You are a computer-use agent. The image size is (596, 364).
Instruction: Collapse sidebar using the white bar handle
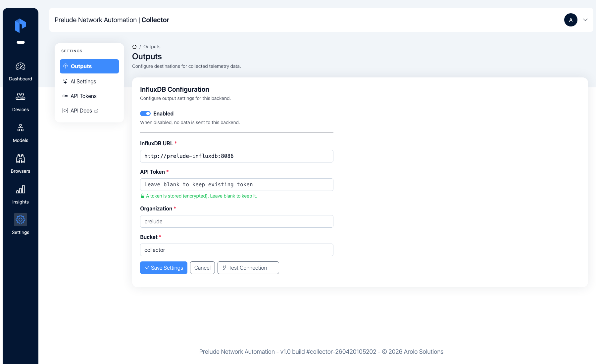pos(21,42)
